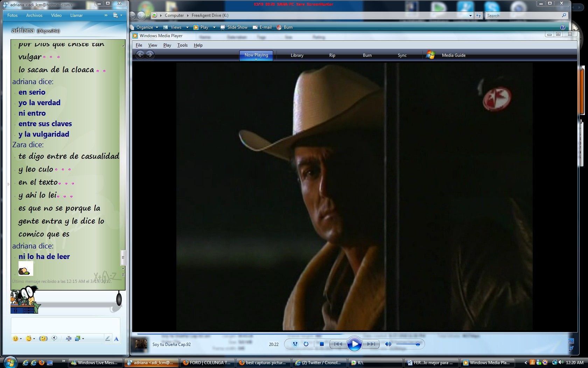The image size is (588, 368).
Task: Expand the chat background dropdown arrow
Action: 83,339
